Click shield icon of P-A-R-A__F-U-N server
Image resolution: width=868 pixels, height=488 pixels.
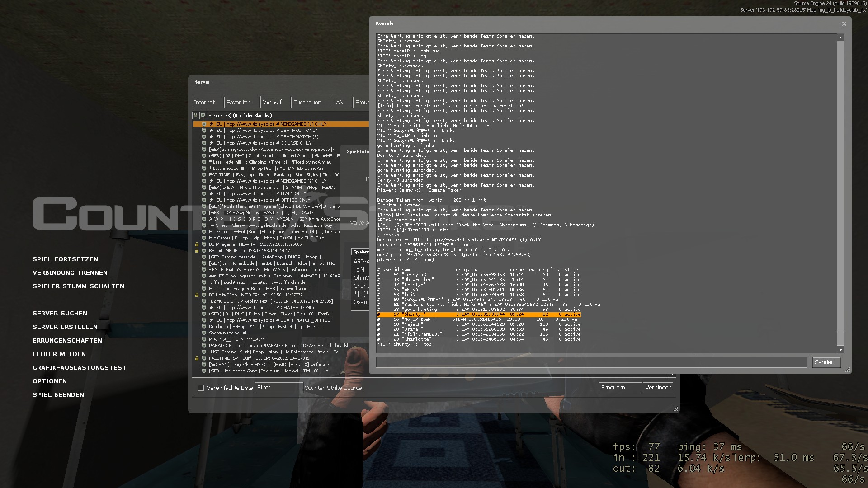(x=204, y=339)
